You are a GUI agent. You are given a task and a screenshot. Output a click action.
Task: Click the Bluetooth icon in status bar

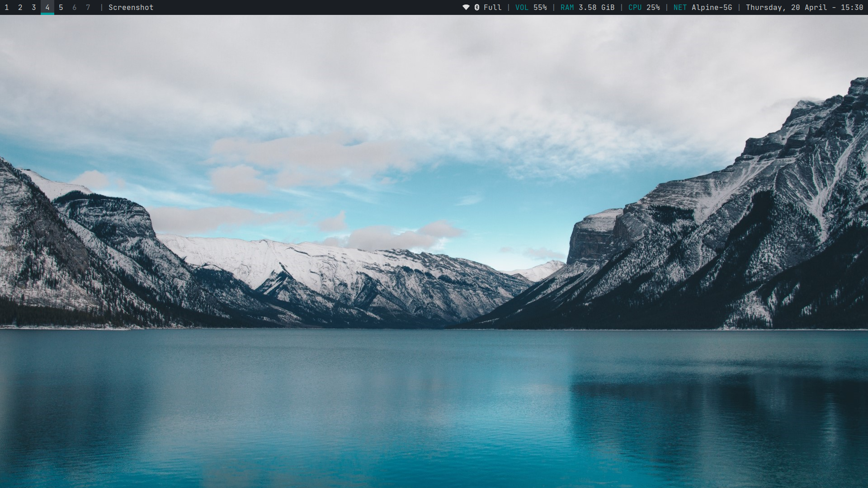point(476,7)
